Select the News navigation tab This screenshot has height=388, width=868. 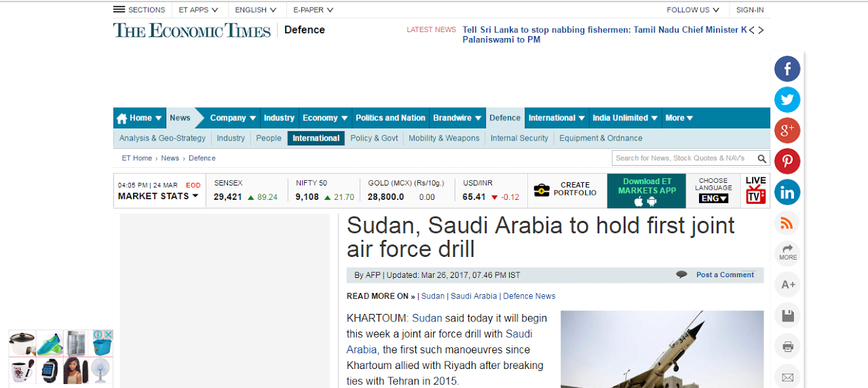[180, 118]
